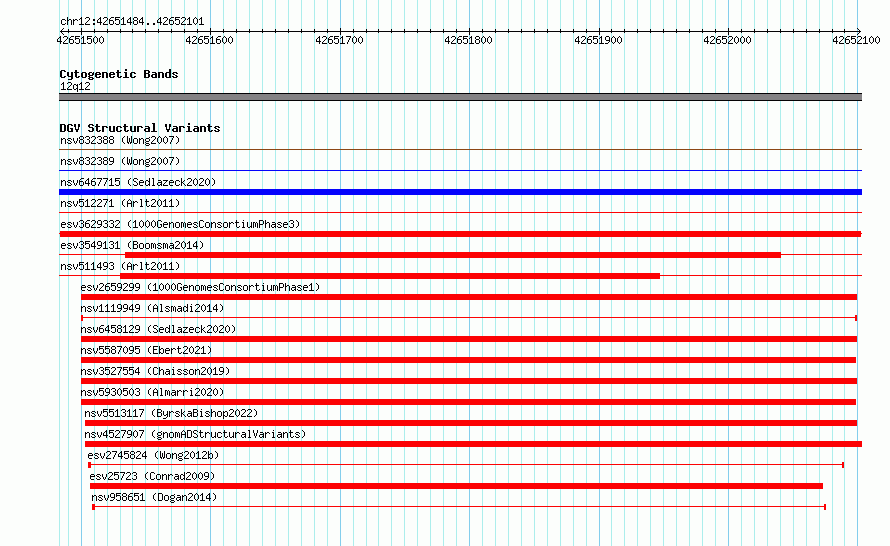Click the 42652000 ruler position
This screenshot has width=890, height=546.
727,40
